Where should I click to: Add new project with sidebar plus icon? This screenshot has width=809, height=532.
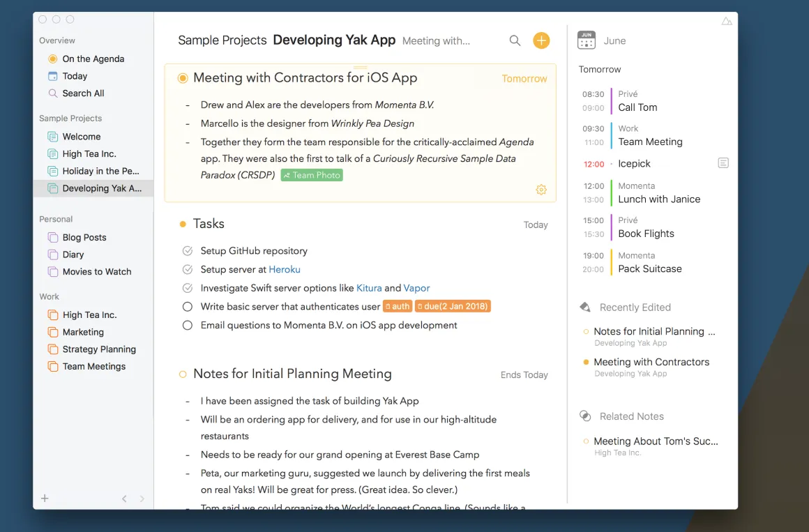pos(45,498)
